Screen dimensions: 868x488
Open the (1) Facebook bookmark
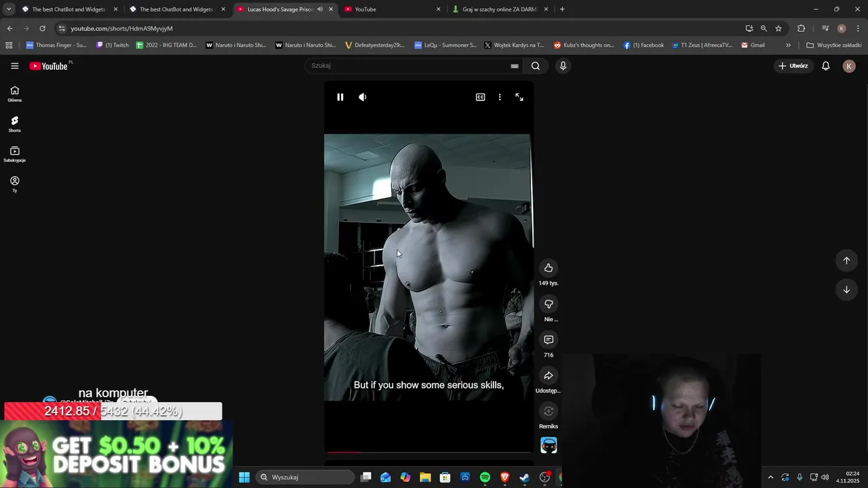(644, 45)
